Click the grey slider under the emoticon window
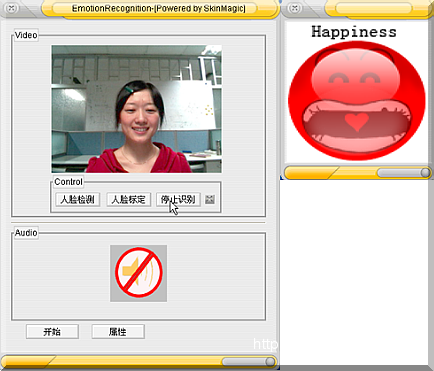This screenshot has width=434, height=371. pos(404,172)
